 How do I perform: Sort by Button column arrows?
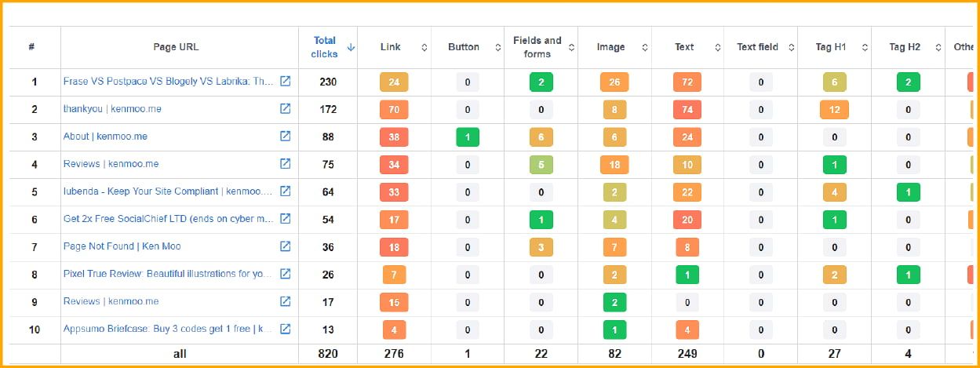[498, 47]
